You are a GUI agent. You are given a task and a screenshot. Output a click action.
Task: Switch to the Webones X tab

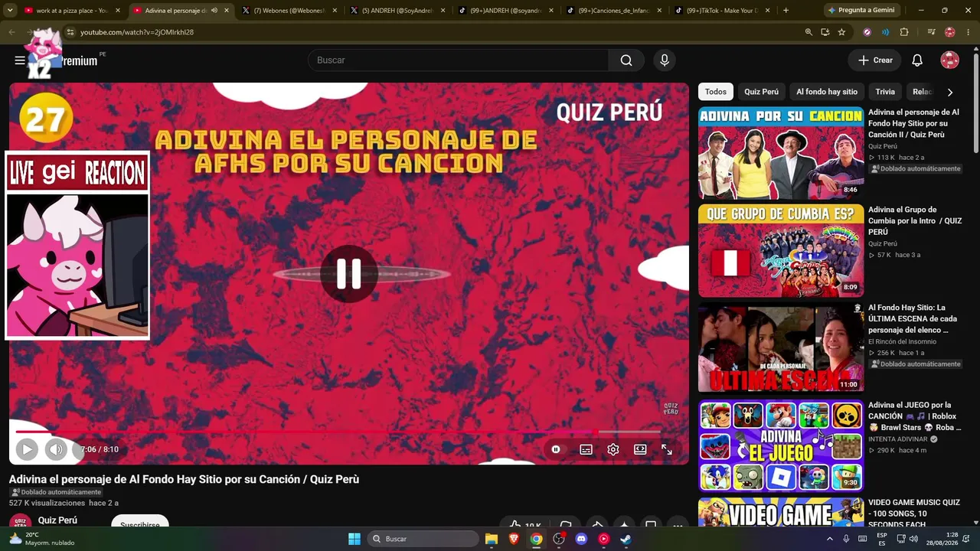tap(289, 11)
